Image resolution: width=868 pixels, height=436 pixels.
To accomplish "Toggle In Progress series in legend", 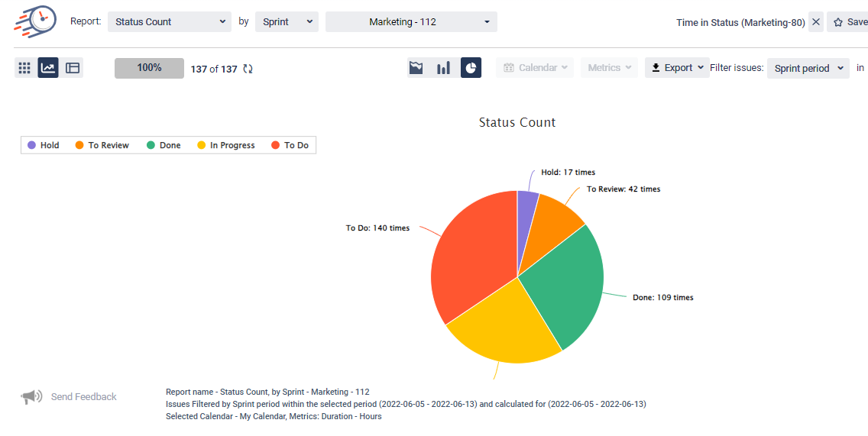I will (x=226, y=146).
